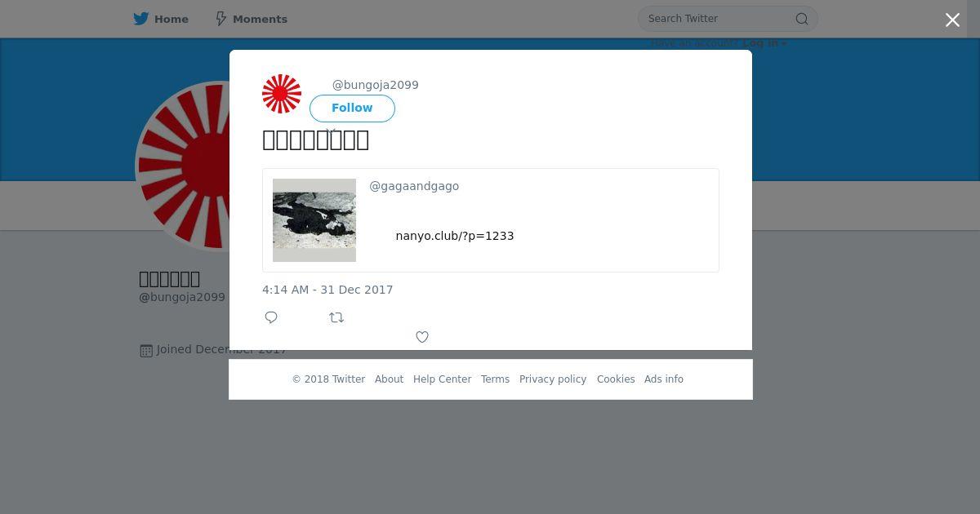Open the Help Center footer link
The width and height of the screenshot is (980, 514).
(442, 379)
